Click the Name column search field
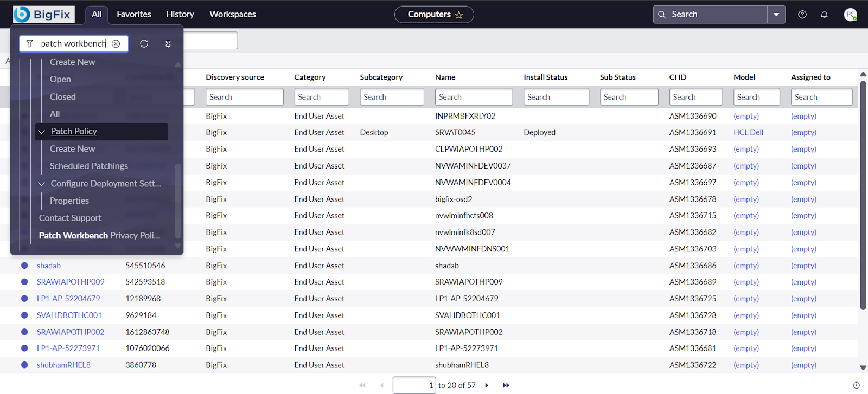This screenshot has height=394, width=868. (473, 97)
